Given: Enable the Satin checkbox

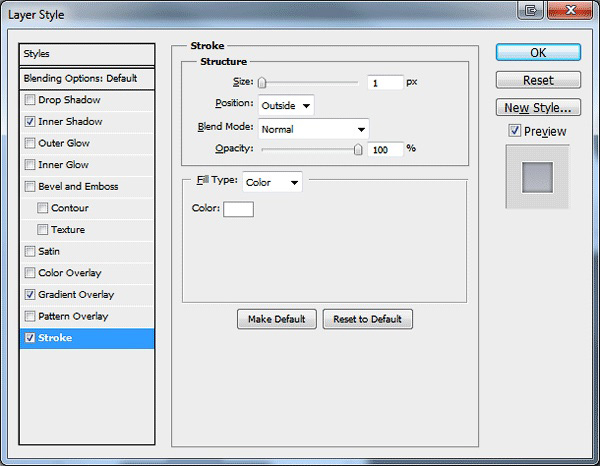Looking at the screenshot, I should (29, 251).
